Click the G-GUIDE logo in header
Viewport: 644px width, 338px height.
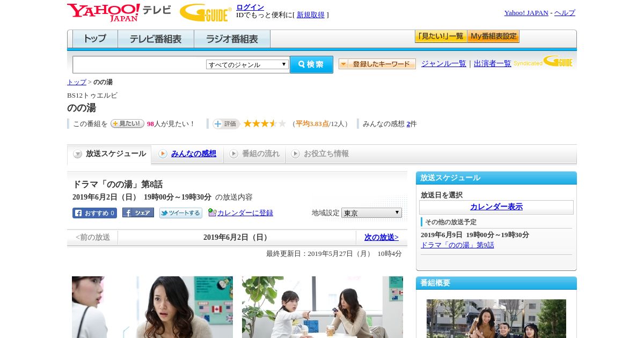[x=206, y=12]
